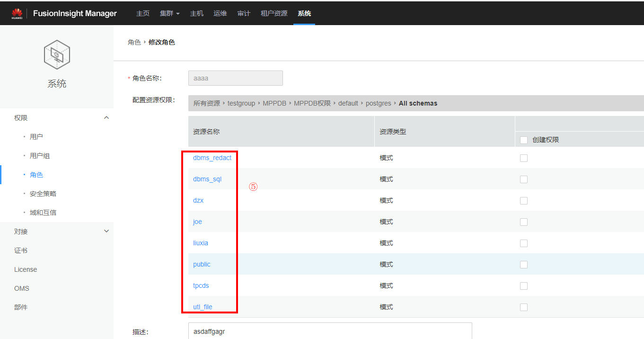Click the 角色名称 input field

[236, 78]
